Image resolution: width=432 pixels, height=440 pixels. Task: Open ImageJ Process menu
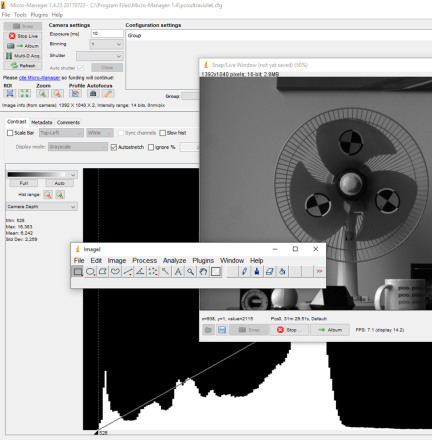tap(144, 261)
